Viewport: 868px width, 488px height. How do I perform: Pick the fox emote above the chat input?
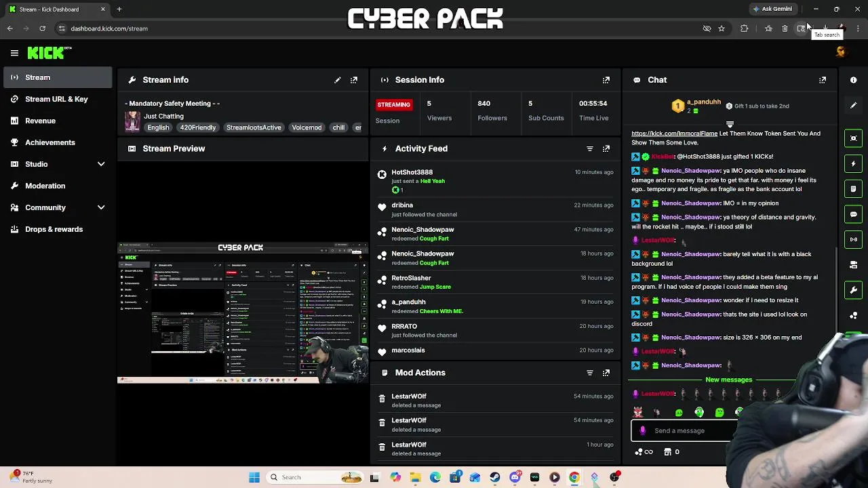[637, 412]
